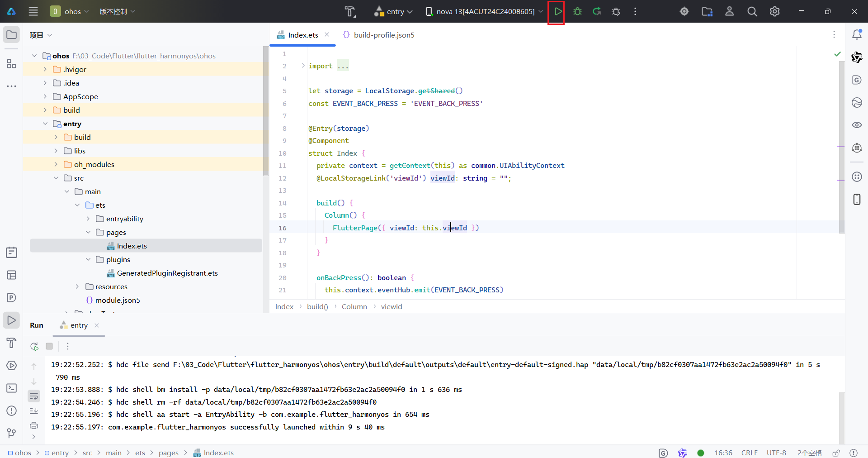Click the green status indicator dot
Viewport: 868px width, 458px height.
[701, 453]
